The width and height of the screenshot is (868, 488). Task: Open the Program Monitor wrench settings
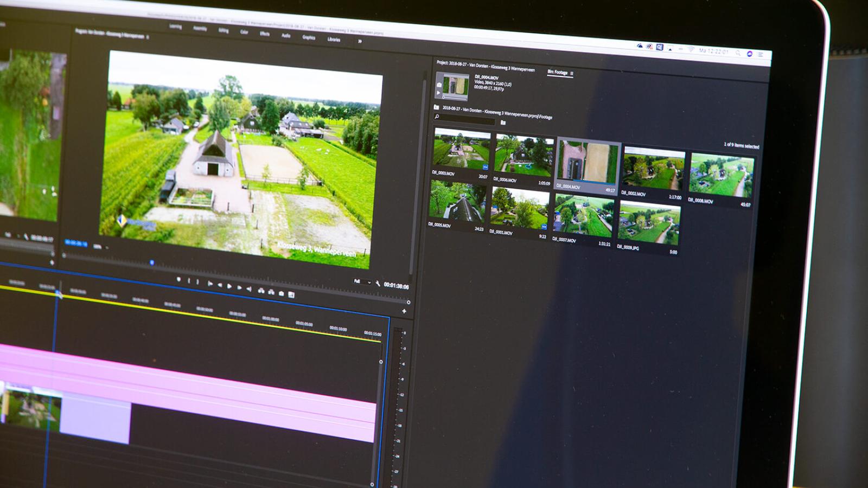[x=378, y=282]
